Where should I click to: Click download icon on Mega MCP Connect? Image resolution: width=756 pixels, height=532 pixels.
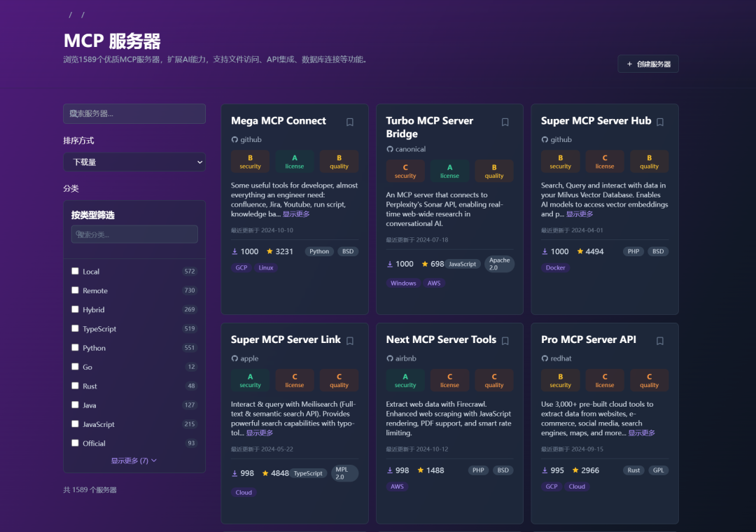click(x=234, y=251)
